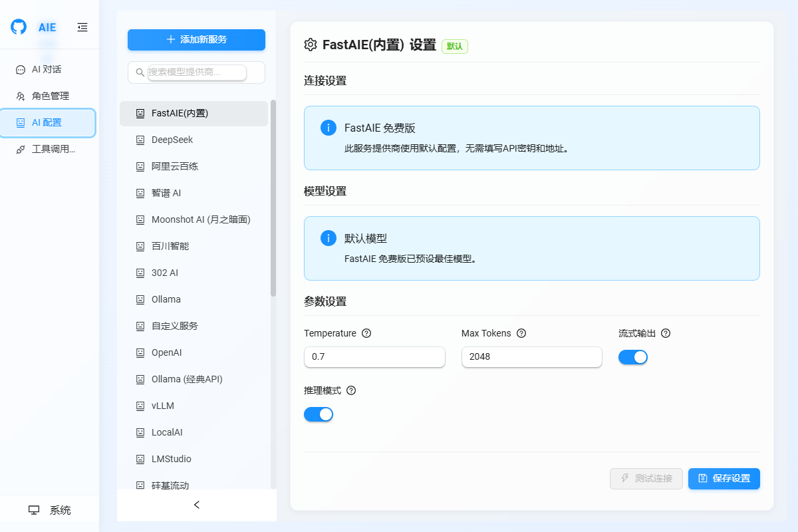The width and height of the screenshot is (798, 532).
Task: Click the Max Tokens input field
Action: (x=532, y=356)
